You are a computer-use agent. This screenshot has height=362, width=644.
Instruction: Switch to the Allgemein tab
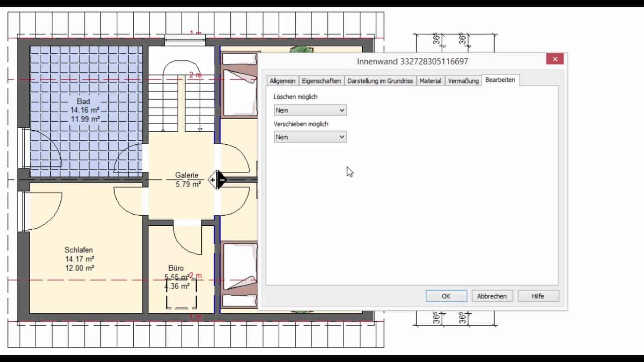point(282,80)
